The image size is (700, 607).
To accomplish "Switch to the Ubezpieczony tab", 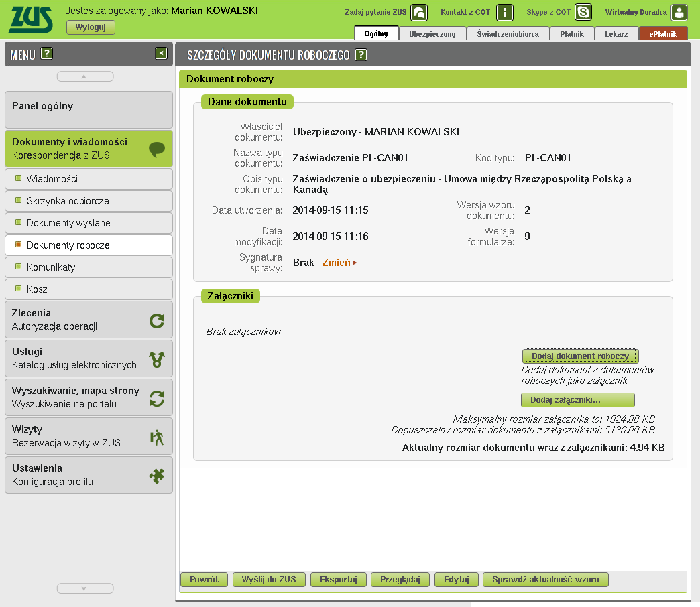I will click(x=432, y=33).
